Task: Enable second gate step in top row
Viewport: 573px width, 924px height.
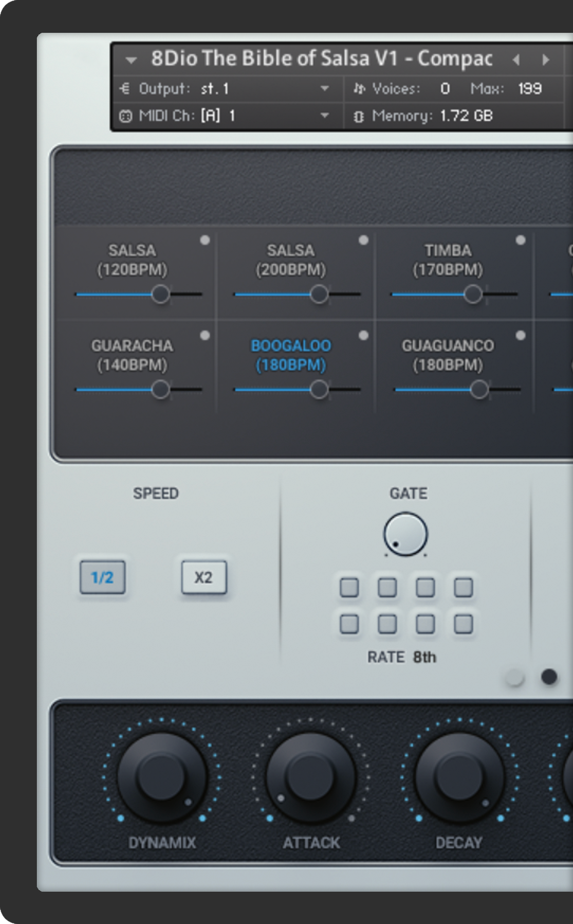Action: 387,588
